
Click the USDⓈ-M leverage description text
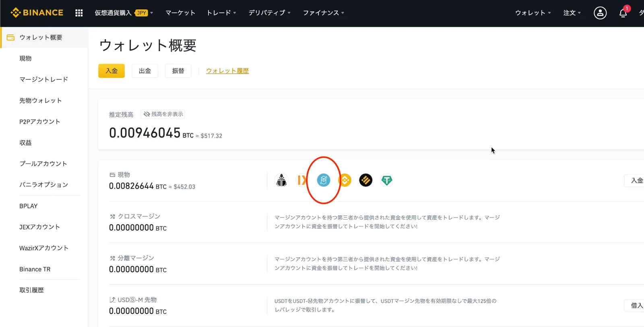click(385, 305)
